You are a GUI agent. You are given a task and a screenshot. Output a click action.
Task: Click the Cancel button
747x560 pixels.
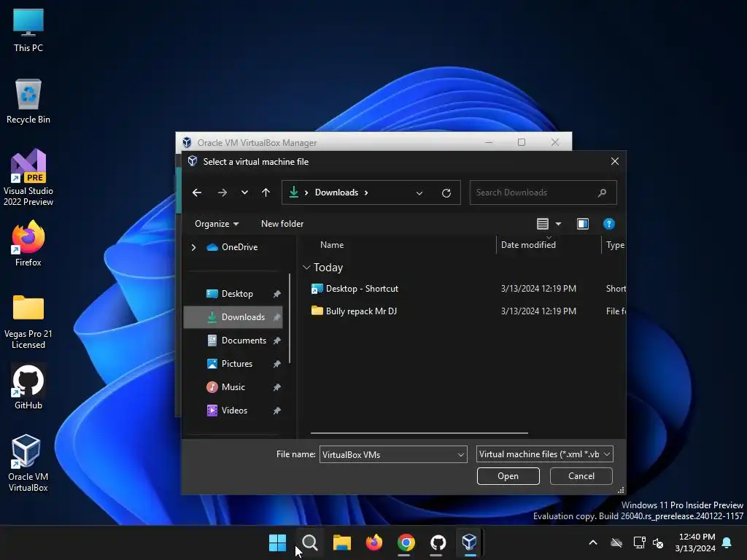coord(581,476)
